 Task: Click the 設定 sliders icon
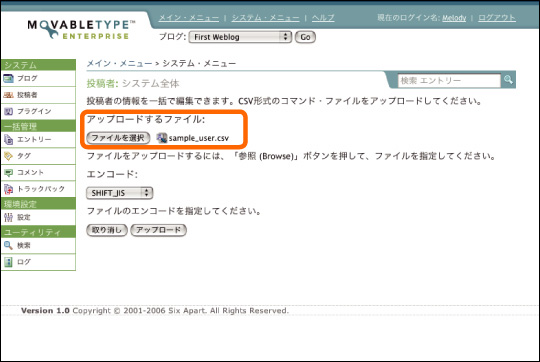(8, 217)
